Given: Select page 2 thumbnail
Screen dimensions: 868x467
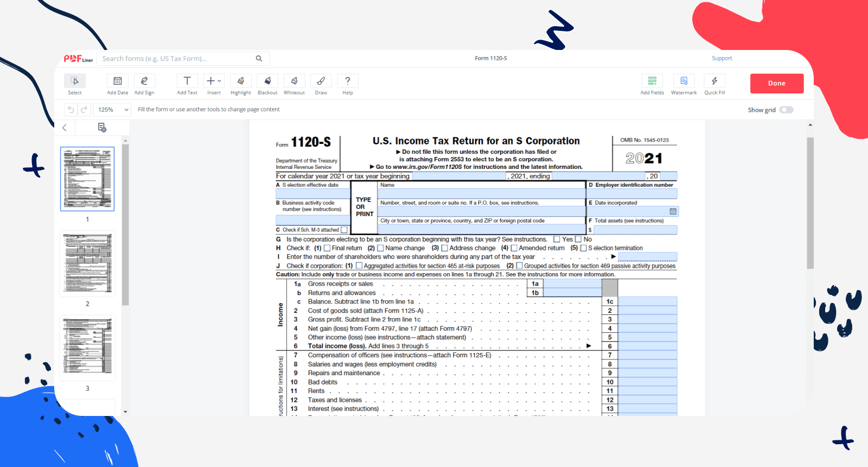Looking at the screenshot, I should click(87, 263).
